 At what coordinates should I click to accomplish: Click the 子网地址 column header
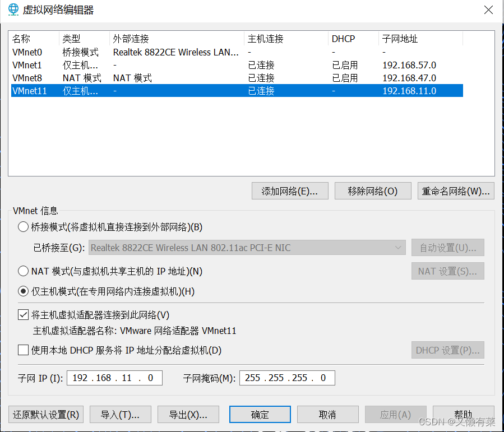click(x=421, y=39)
